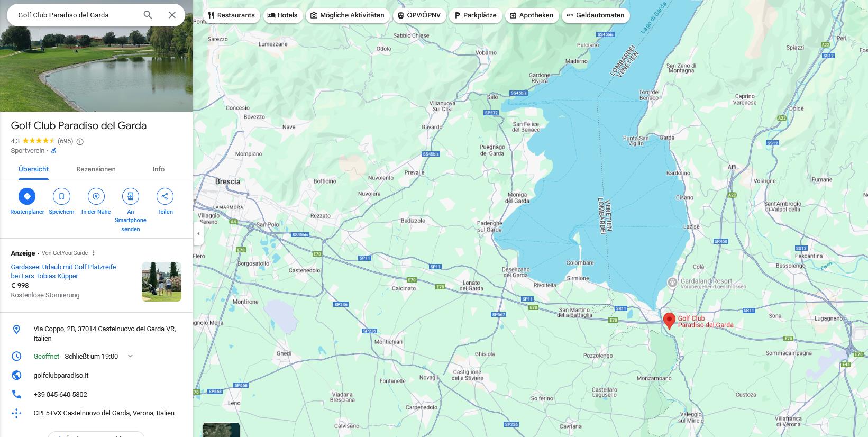Open the Routenplaner directions icon
Viewport: 868px width, 437px height.
(27, 196)
